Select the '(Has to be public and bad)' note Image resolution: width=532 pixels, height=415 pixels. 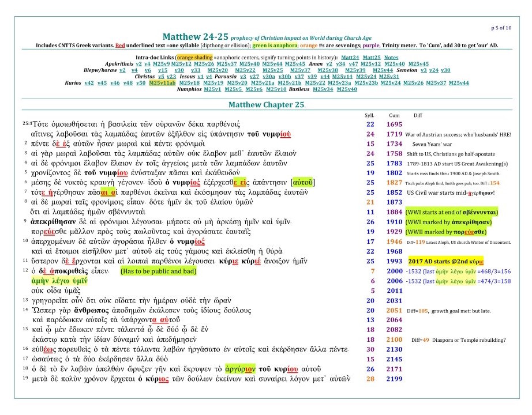coord(159,271)
